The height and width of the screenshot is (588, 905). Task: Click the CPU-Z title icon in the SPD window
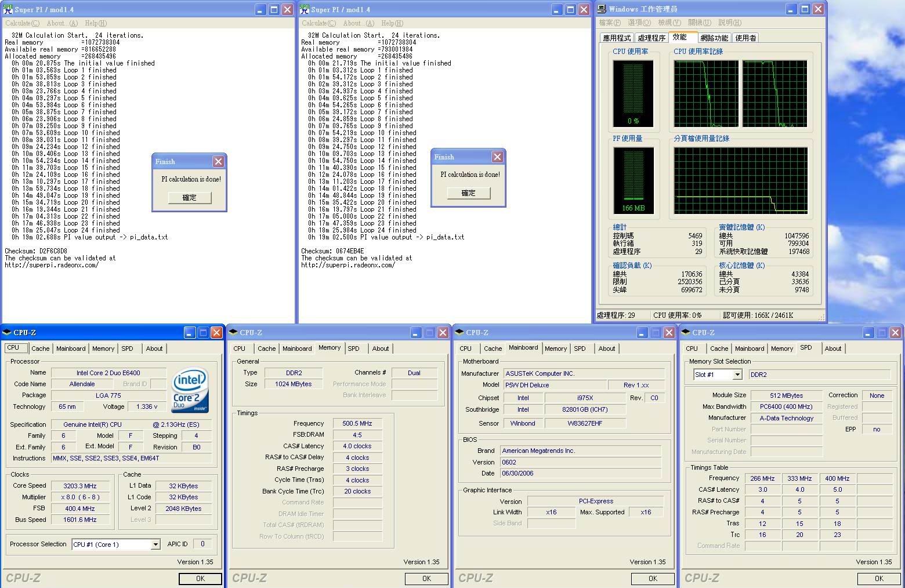tap(686, 332)
